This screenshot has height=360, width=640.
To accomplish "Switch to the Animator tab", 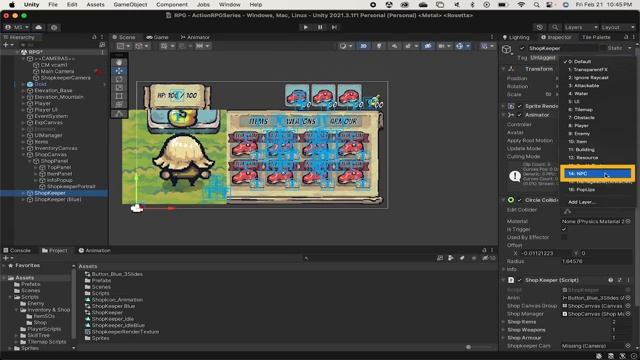I will tap(195, 37).
